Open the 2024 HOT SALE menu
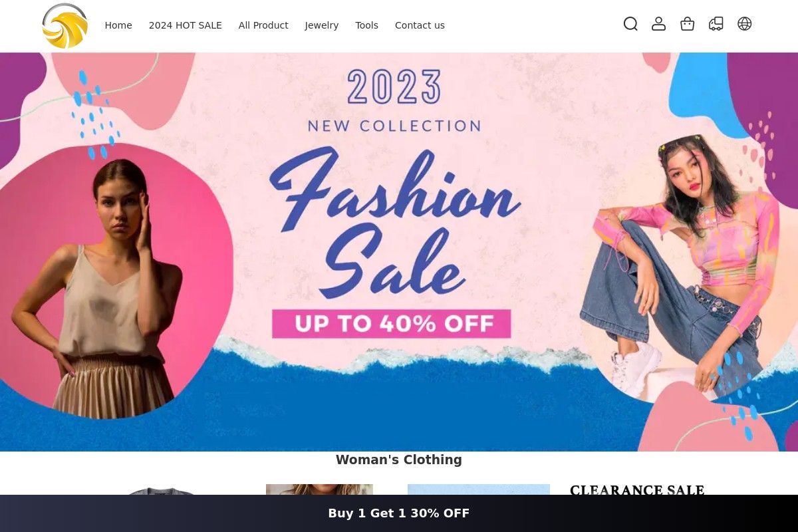798x532 pixels. (186, 25)
